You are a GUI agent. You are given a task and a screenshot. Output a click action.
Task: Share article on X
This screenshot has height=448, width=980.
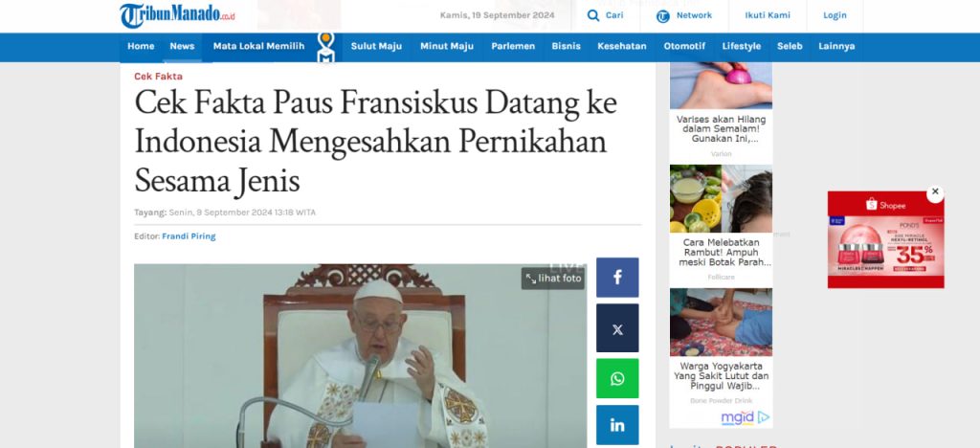pos(617,328)
